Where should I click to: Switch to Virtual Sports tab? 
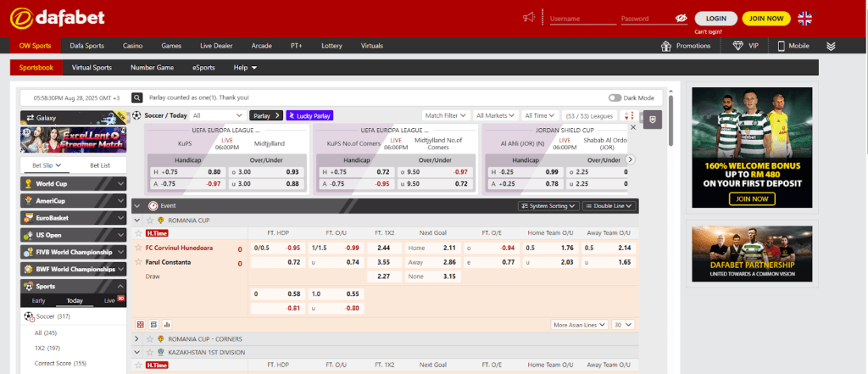pos(92,68)
